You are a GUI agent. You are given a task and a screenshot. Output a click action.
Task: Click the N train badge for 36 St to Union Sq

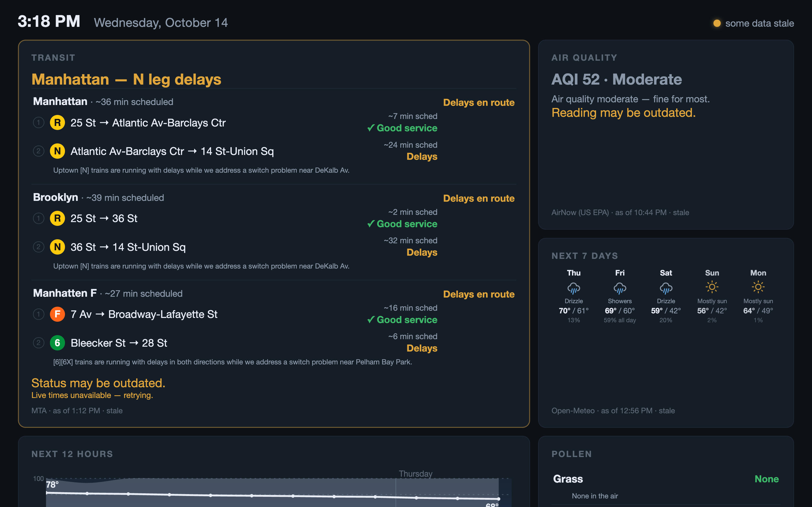pos(57,247)
